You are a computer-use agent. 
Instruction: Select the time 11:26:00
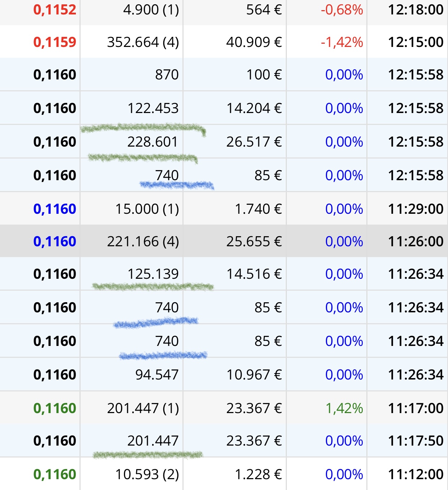click(x=416, y=242)
